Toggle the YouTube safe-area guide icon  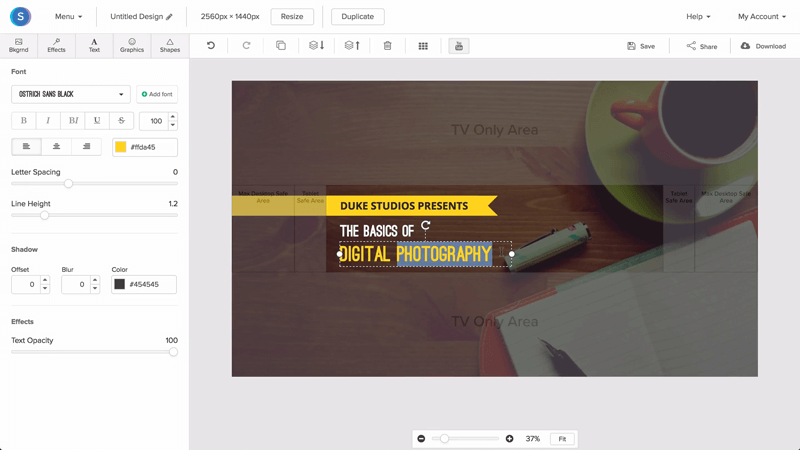[x=459, y=46]
